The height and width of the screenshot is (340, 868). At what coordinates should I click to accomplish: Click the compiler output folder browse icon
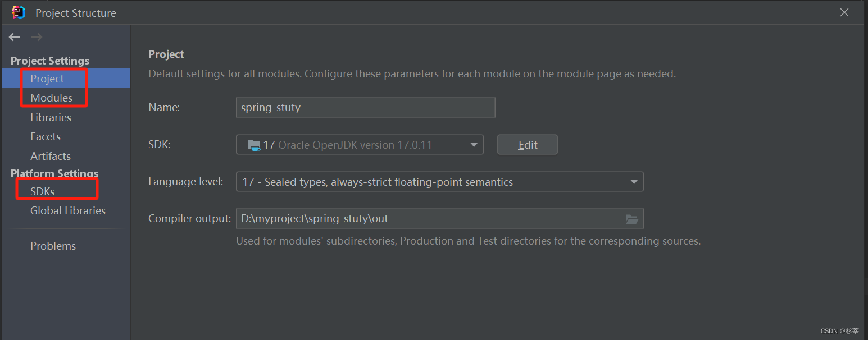(632, 219)
